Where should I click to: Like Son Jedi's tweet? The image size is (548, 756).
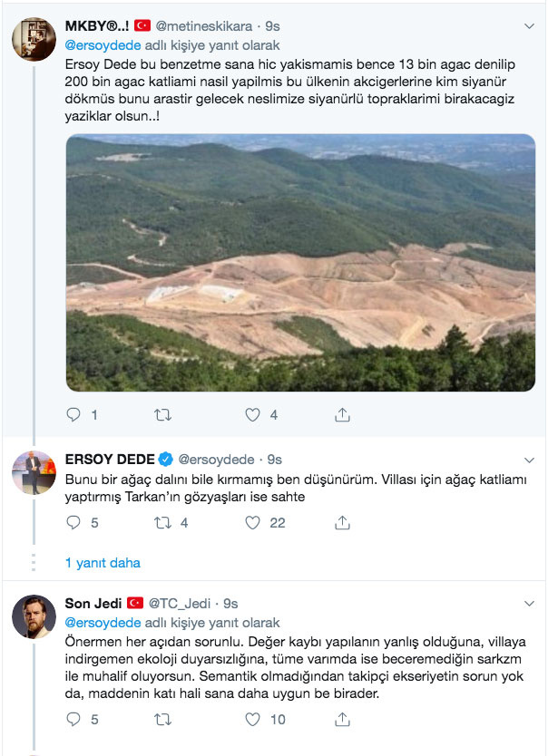point(251,719)
